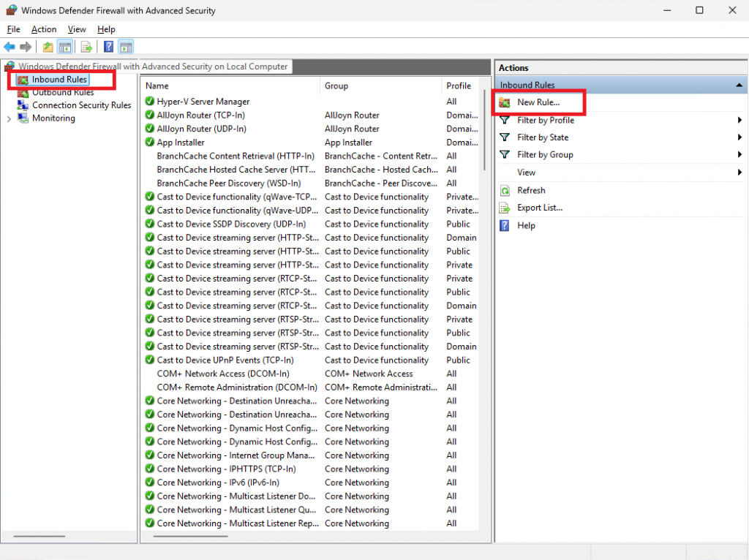This screenshot has height=560, width=749.
Task: Sort rules by Name column header
Action: coord(230,86)
